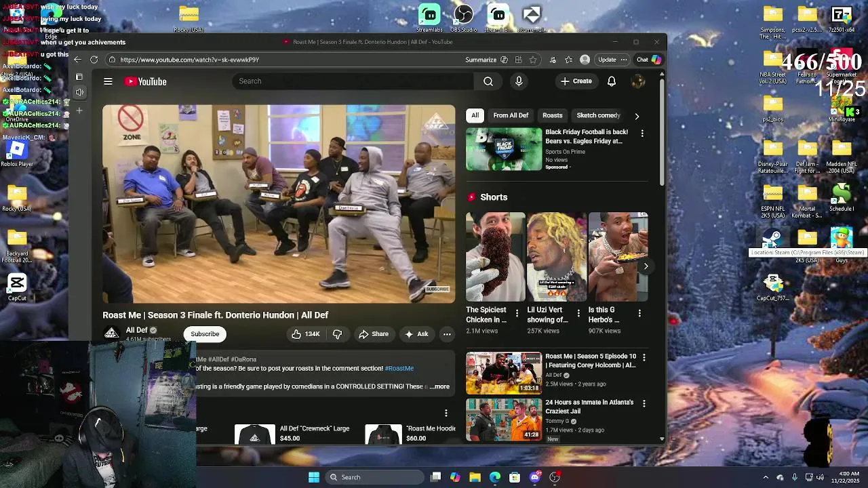Open Streamlabs desktop shortcut
Viewport: 868px width, 488px height.
(429, 18)
